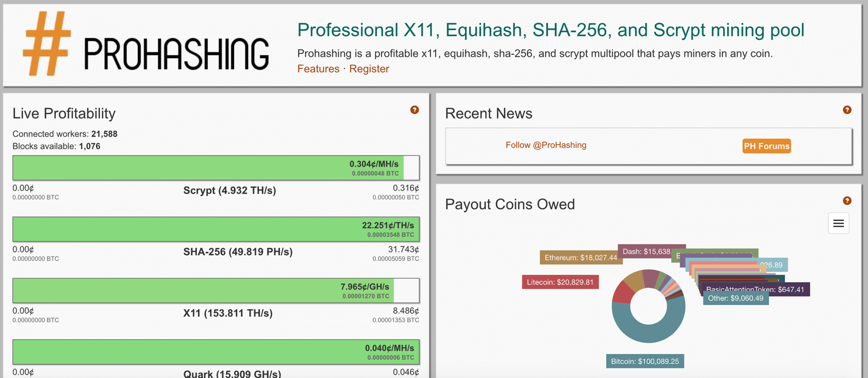This screenshot has width=868, height=378.
Task: Open the Register link
Action: [369, 69]
